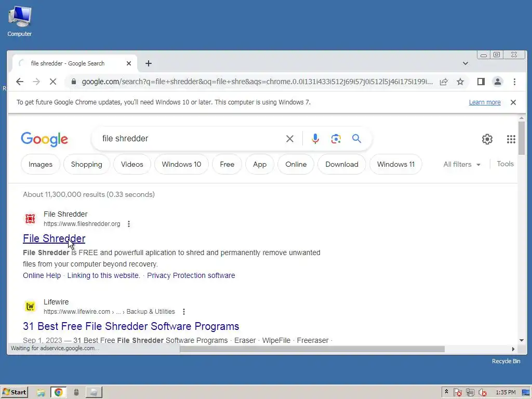The width and height of the screenshot is (532, 399).
Task: Dismiss the Chrome update notification bar
Action: (x=513, y=102)
